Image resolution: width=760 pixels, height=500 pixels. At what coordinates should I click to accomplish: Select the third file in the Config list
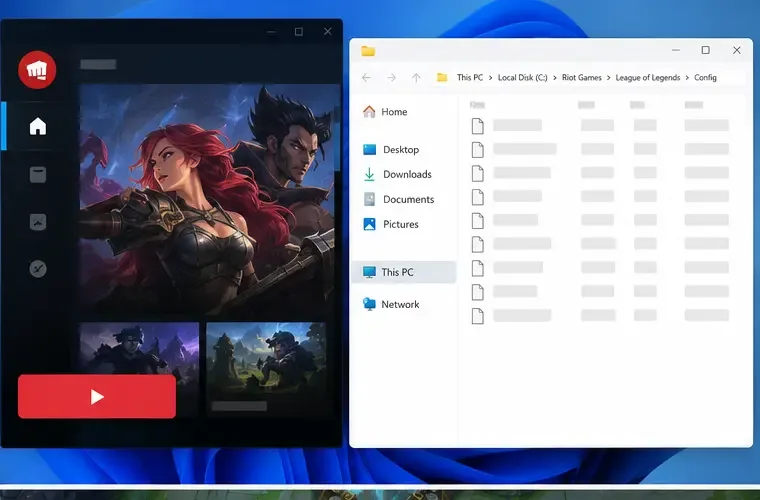(x=600, y=173)
